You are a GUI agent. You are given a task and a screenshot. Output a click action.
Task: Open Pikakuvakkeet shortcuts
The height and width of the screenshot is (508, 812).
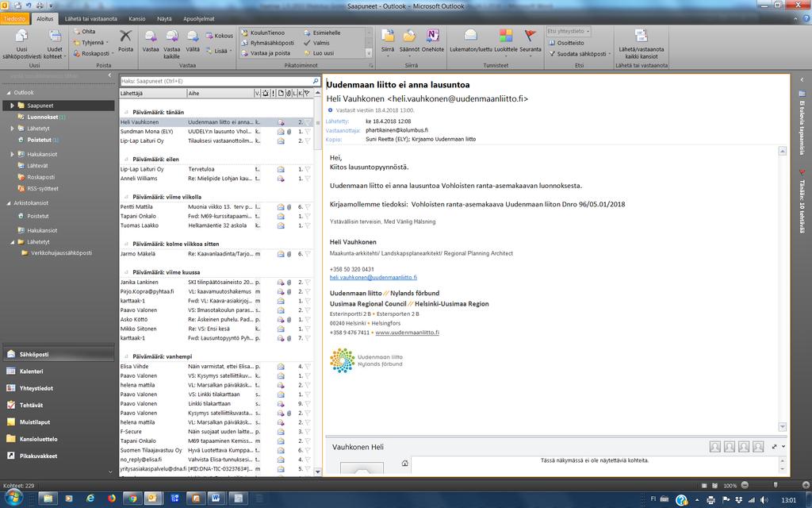(58, 456)
